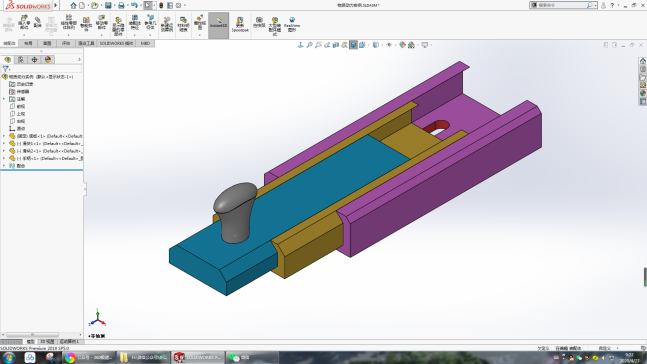This screenshot has height=364, width=647.
Task: Open Appearances color ball in right task pane
Action: pos(642,93)
